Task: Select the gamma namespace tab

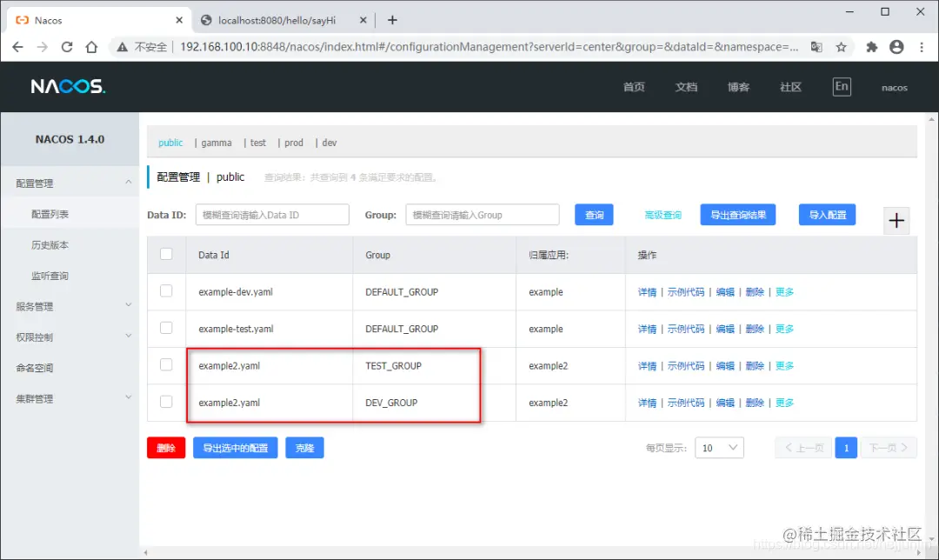Action: (x=216, y=143)
